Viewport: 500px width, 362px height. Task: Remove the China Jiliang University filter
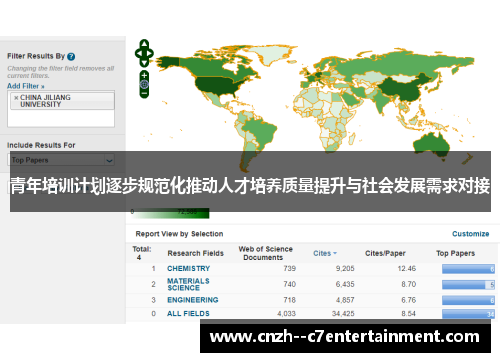click(16, 98)
